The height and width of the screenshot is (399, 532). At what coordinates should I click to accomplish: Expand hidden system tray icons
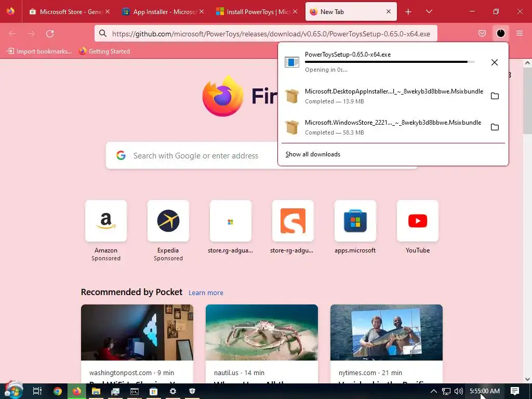pyautogui.click(x=434, y=391)
